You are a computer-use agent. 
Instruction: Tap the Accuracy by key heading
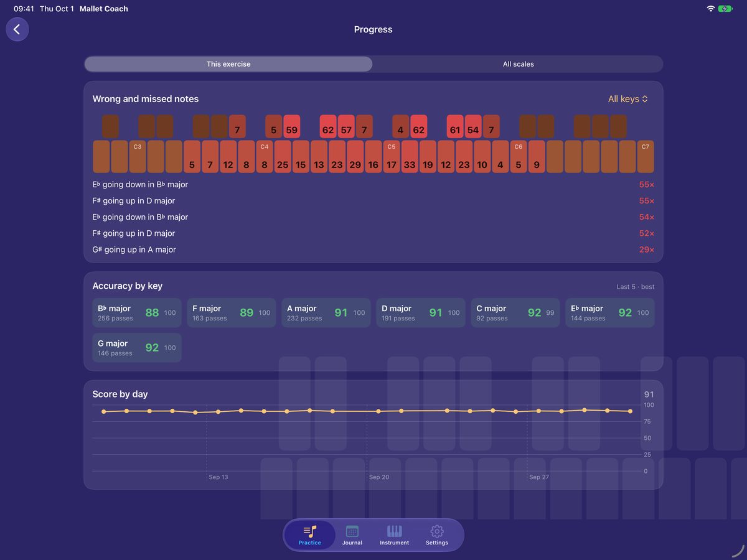click(x=128, y=286)
